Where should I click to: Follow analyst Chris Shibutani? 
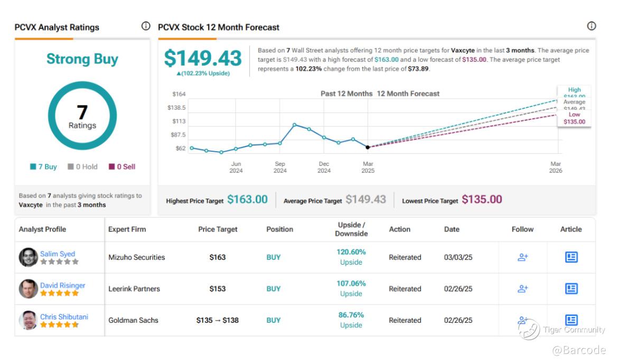pyautogui.click(x=522, y=320)
